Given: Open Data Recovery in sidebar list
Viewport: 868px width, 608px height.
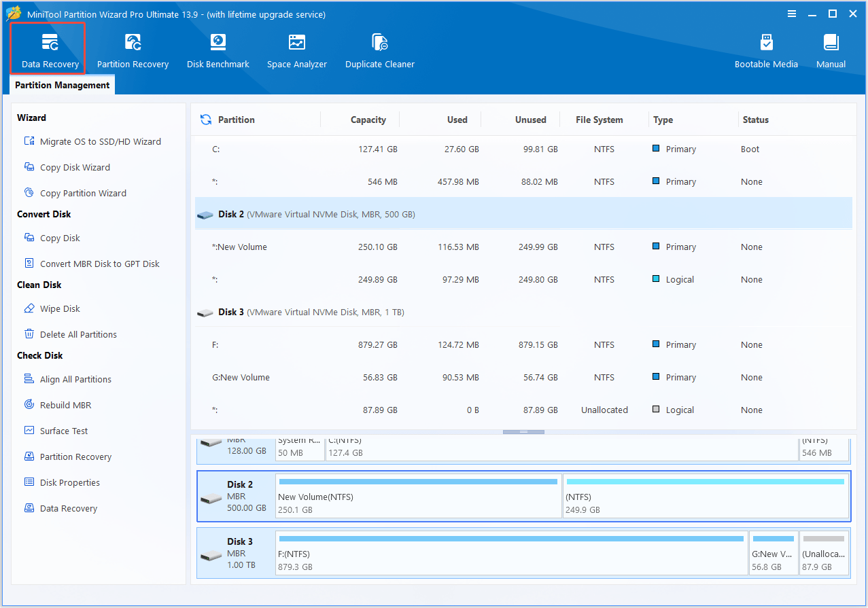Looking at the screenshot, I should pos(60,508).
